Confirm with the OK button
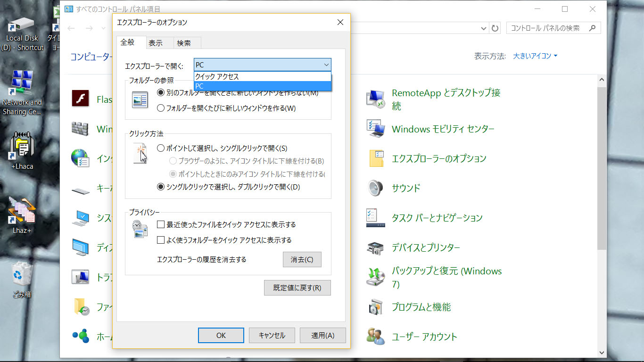This screenshot has width=644, height=362. [x=221, y=336]
